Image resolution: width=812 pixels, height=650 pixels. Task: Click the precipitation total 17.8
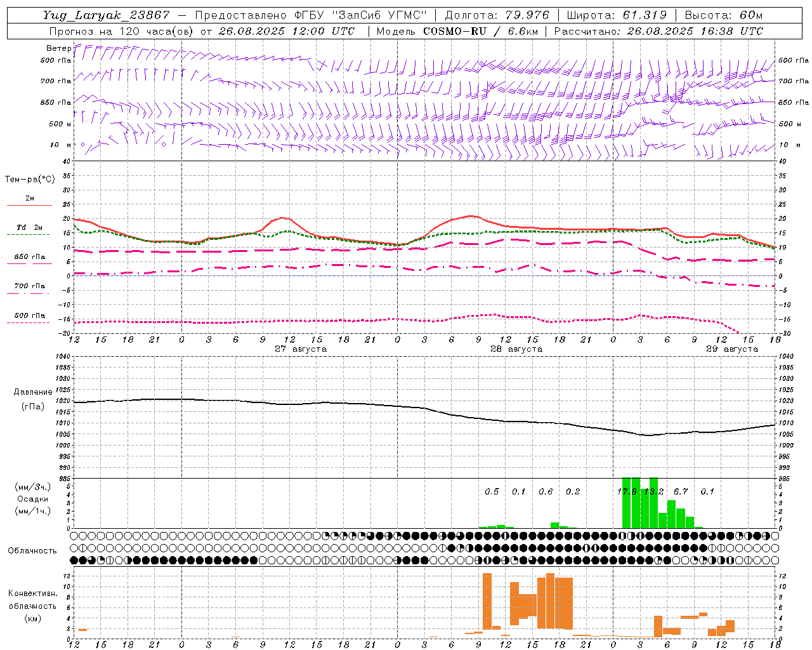click(627, 492)
